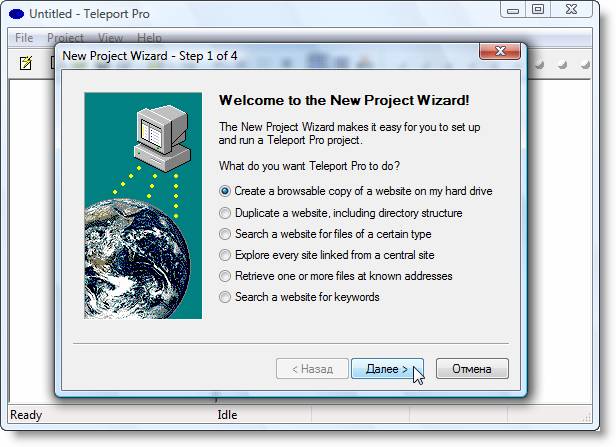Pick Explore every site linked option
This screenshot has width=616, height=447.
(x=327, y=255)
